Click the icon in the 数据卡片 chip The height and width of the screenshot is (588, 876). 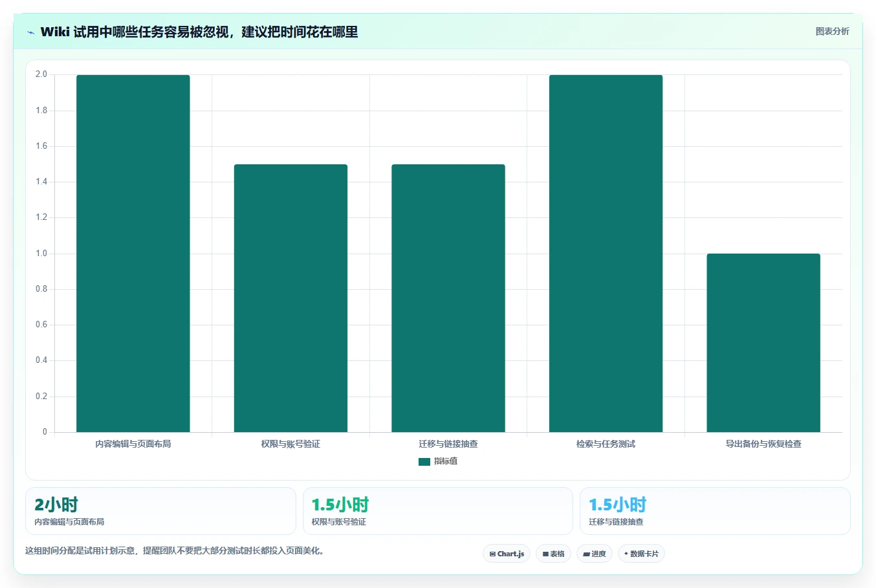tap(626, 554)
